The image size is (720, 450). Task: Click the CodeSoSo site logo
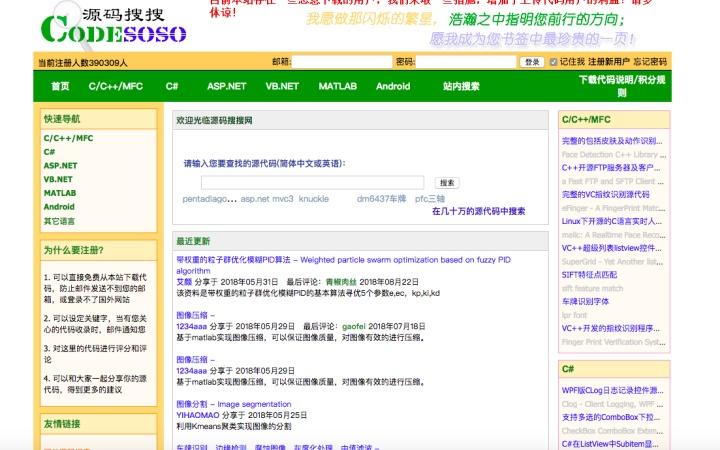pos(113,25)
